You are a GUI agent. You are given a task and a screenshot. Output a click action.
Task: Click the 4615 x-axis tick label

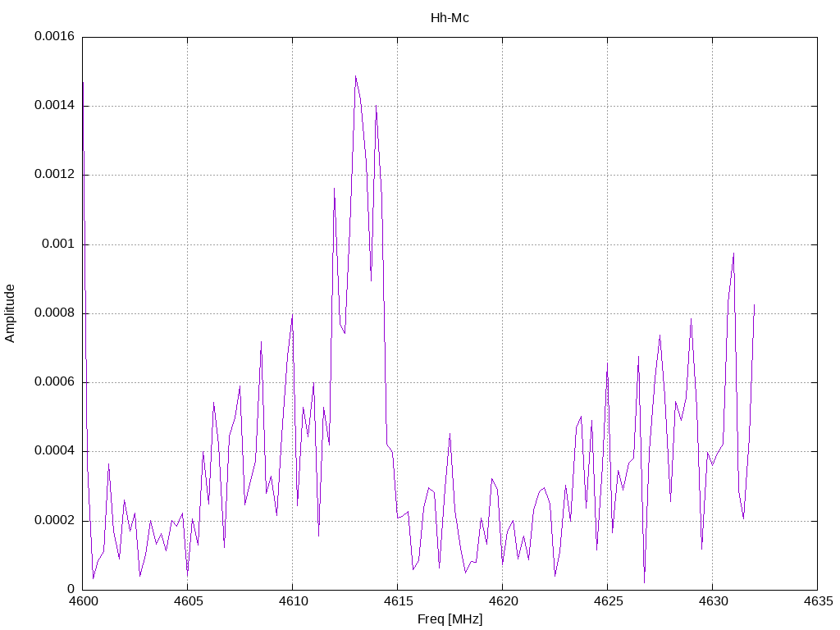coord(398,601)
